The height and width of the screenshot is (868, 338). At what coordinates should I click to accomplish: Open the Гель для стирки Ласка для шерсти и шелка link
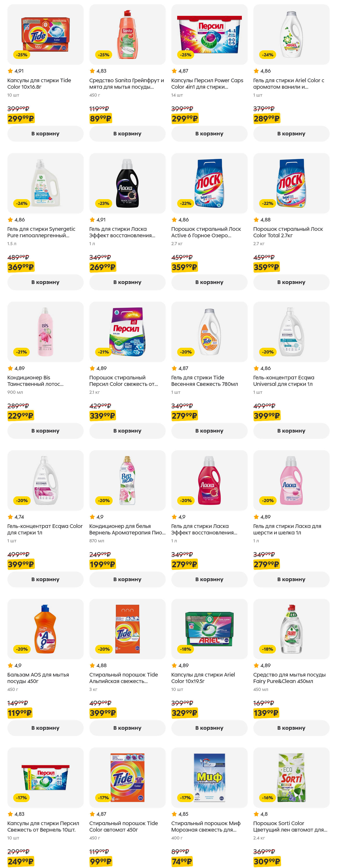[287, 529]
